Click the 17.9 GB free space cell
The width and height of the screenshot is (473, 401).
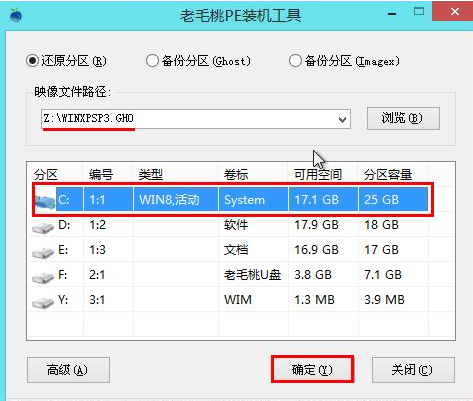pos(316,225)
